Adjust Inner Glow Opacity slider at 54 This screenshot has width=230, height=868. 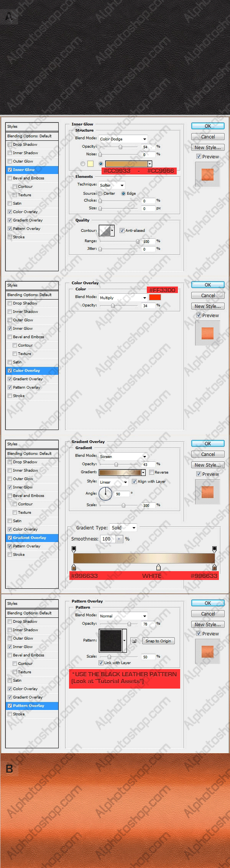coord(120,147)
